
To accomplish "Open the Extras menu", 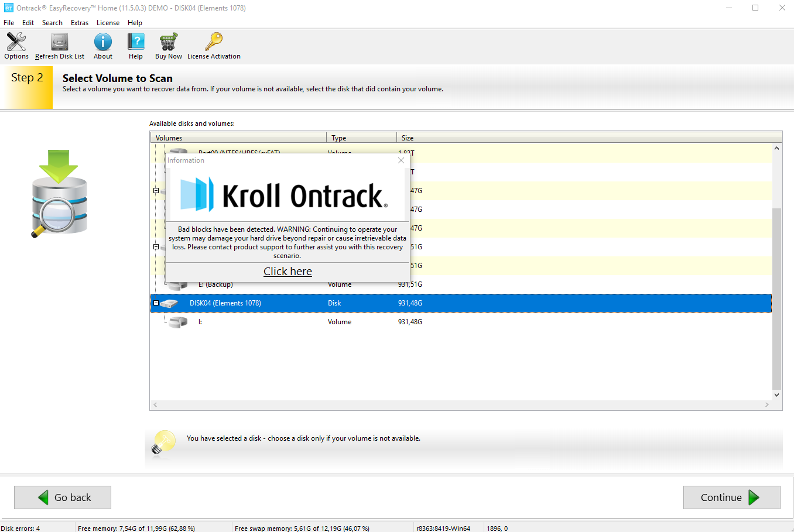I will point(80,23).
